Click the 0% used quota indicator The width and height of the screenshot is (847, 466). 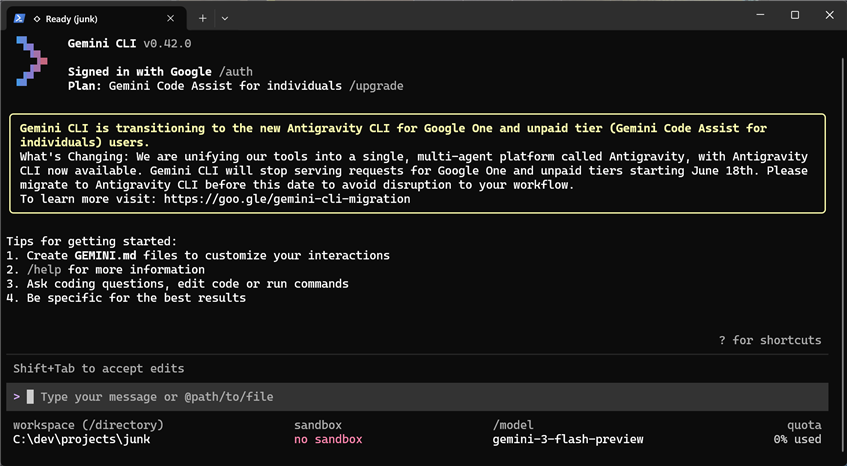click(797, 440)
